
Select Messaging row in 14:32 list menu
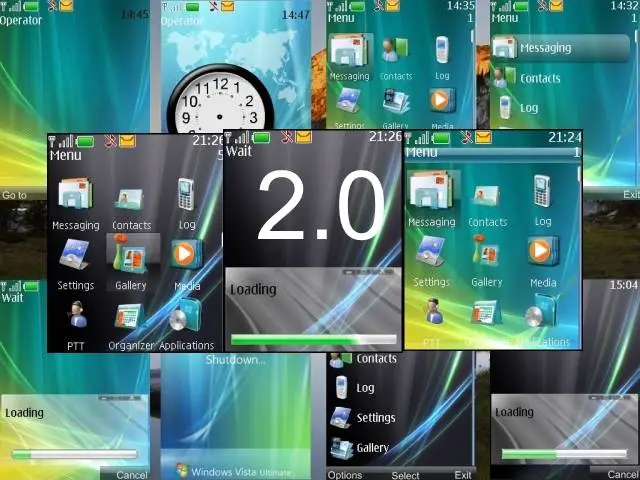pos(560,48)
